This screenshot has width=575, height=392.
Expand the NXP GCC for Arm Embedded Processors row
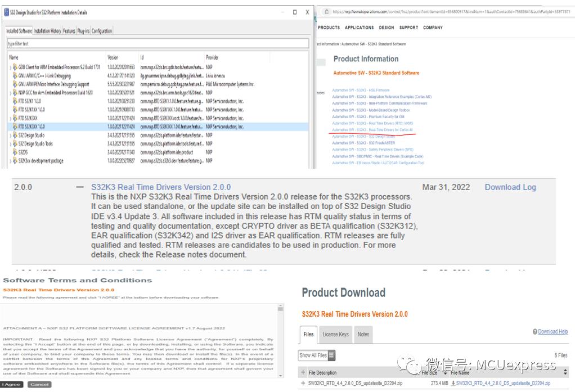tap(10, 93)
